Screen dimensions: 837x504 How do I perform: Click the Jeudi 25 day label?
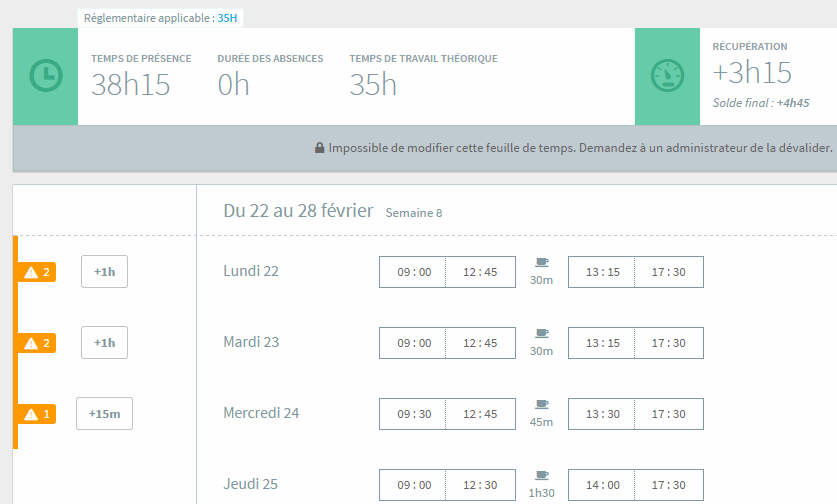(250, 484)
